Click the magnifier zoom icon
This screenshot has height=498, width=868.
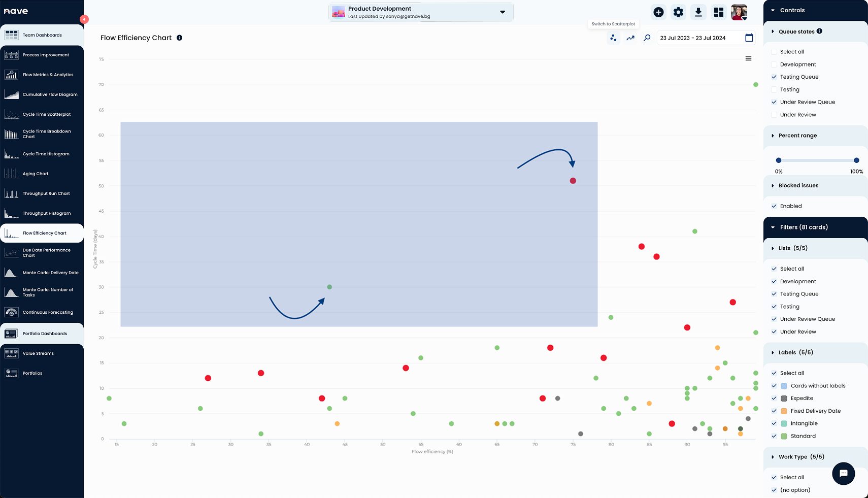[x=647, y=38]
